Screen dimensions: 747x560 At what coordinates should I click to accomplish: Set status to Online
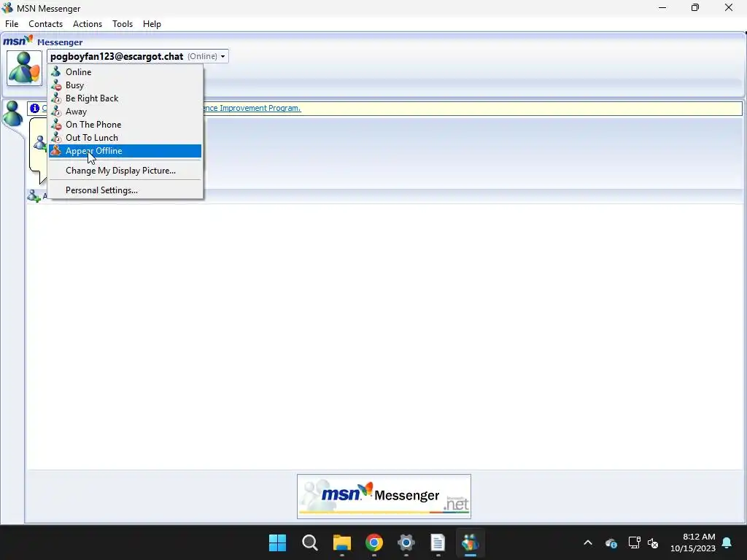point(125,72)
